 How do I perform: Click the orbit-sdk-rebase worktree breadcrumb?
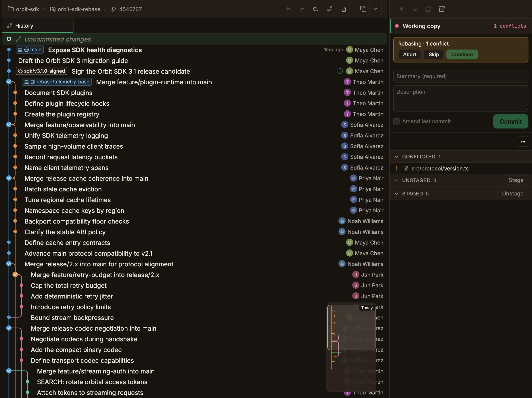(75, 9)
